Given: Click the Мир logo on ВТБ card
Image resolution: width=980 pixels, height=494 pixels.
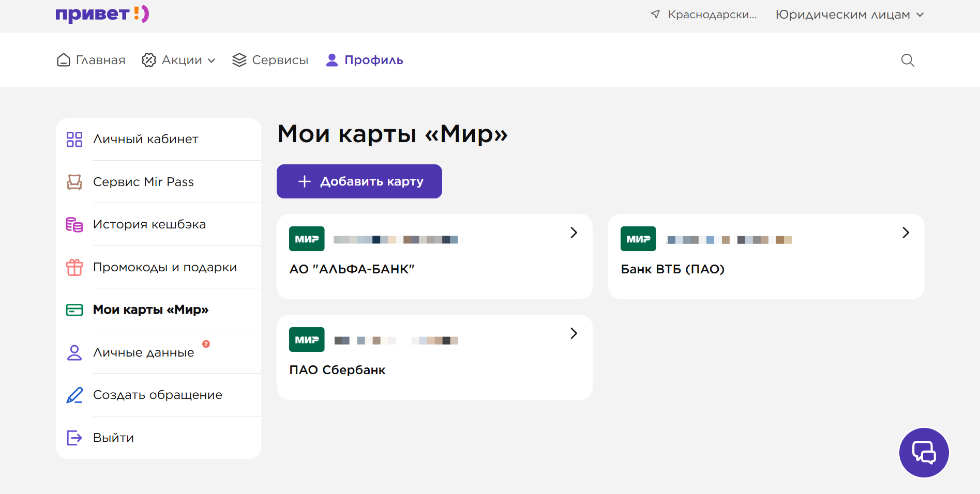Looking at the screenshot, I should tap(638, 239).
